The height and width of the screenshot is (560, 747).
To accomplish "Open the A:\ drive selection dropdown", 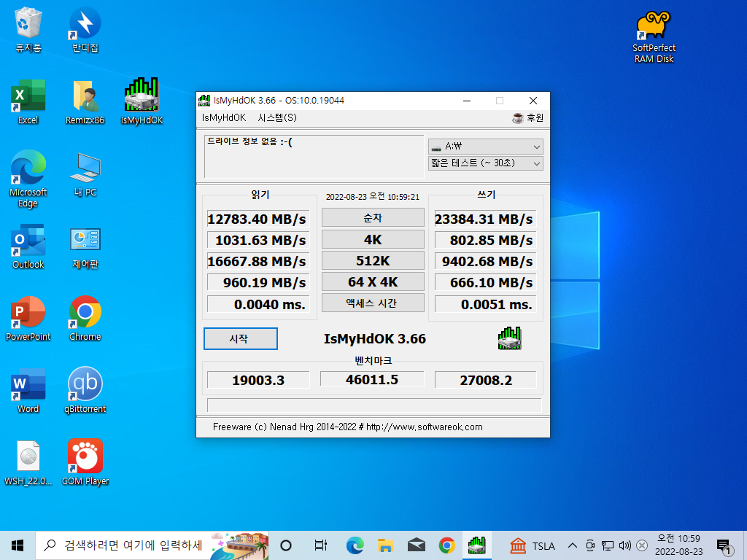I will 485,146.
